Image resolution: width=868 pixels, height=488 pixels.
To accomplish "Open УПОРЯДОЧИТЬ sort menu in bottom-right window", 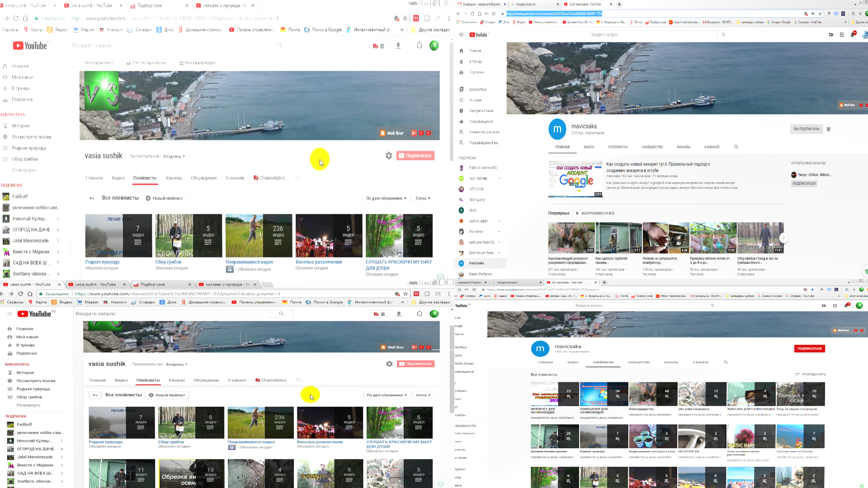I will 811,374.
